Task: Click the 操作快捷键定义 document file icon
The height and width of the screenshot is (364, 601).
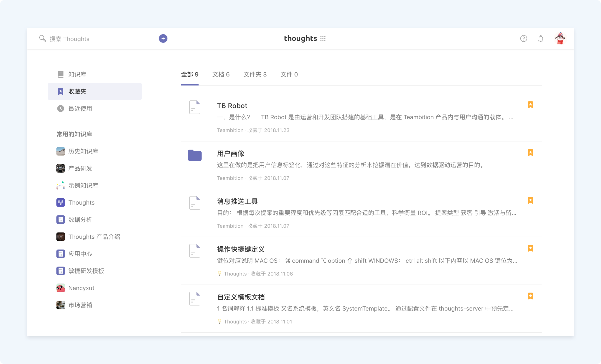Action: [x=195, y=251]
